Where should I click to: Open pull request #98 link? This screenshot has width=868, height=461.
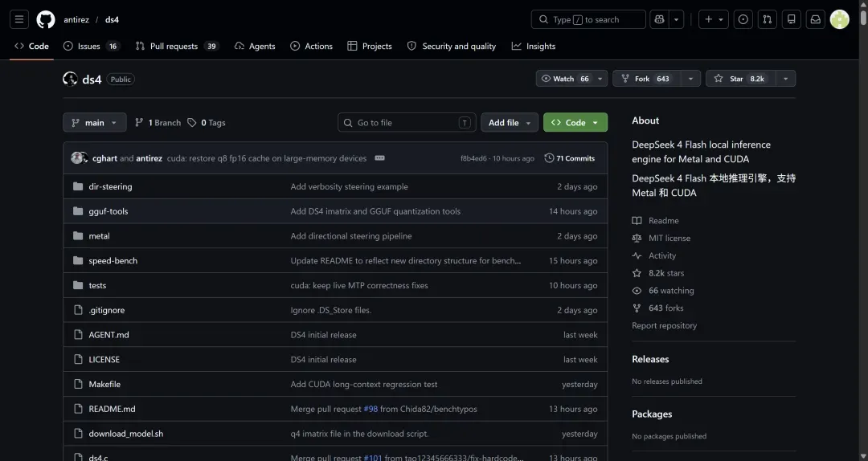[x=371, y=409]
